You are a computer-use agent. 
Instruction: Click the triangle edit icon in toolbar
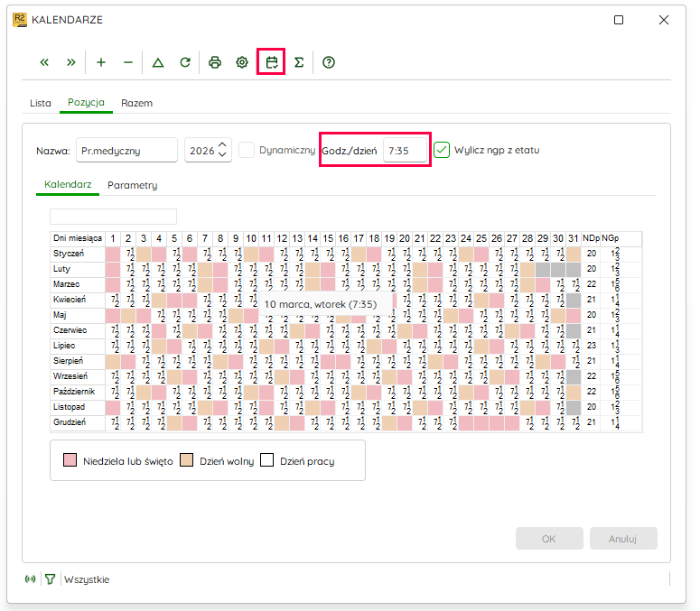click(x=158, y=62)
